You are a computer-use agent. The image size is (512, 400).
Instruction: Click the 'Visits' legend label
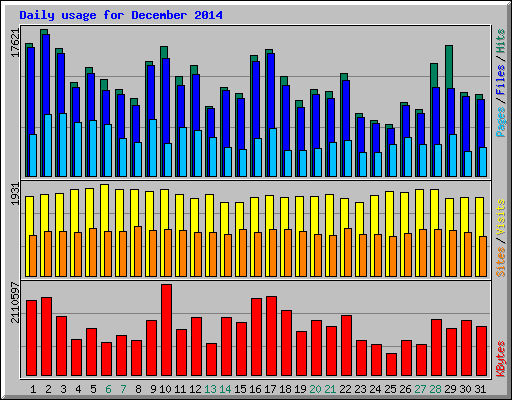pos(501,218)
